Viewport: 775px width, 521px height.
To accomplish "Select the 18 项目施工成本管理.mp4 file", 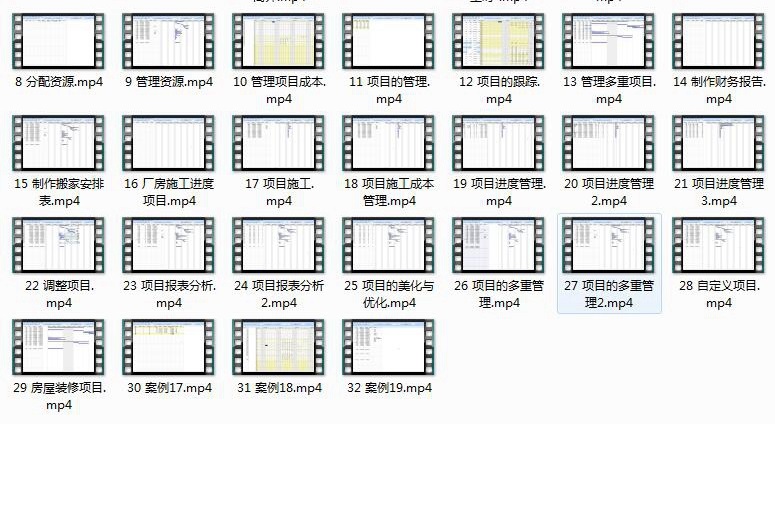I will (x=389, y=144).
